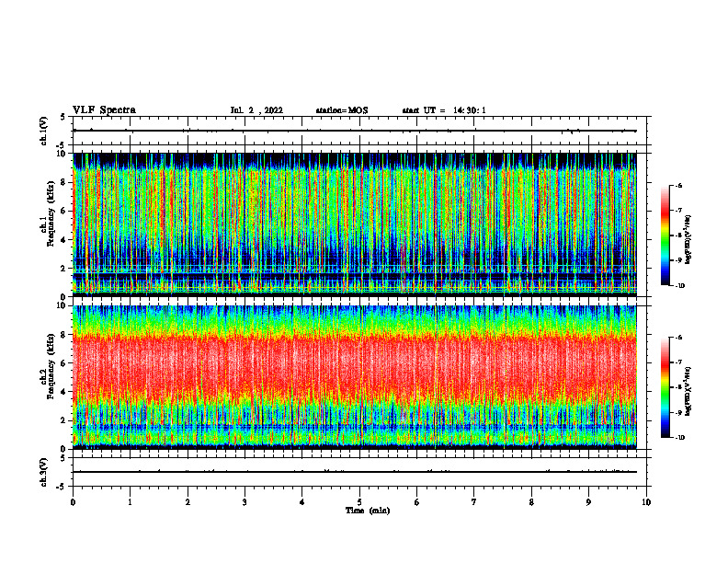
Task: Click the ch.3 voltage waveform trace
Action: tap(355, 472)
